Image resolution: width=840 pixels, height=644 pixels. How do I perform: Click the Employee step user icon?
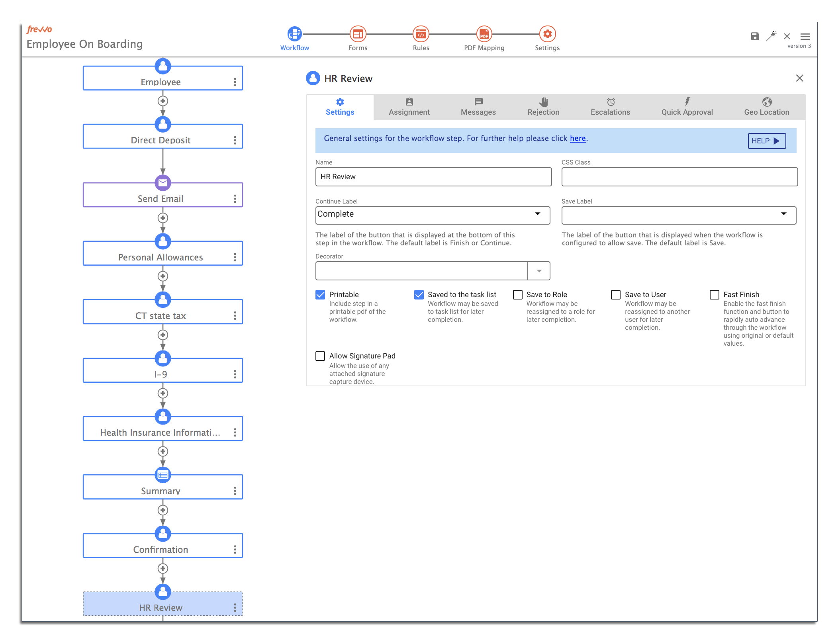[163, 66]
